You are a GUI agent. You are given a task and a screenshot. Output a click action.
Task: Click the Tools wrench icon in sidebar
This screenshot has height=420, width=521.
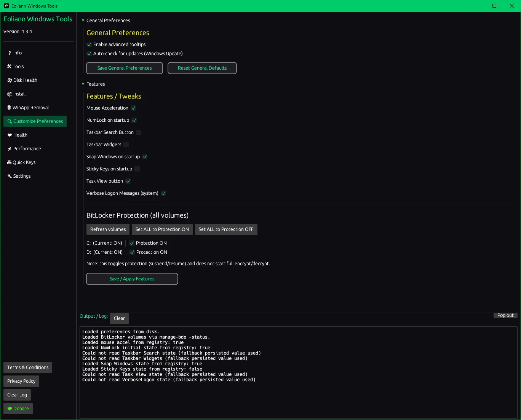click(x=9, y=67)
